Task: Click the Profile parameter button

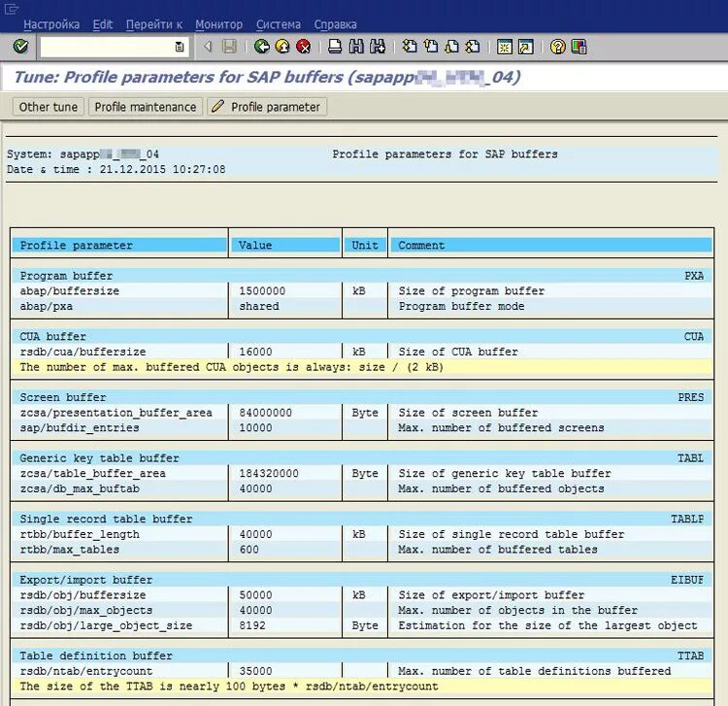Action: coord(267,107)
